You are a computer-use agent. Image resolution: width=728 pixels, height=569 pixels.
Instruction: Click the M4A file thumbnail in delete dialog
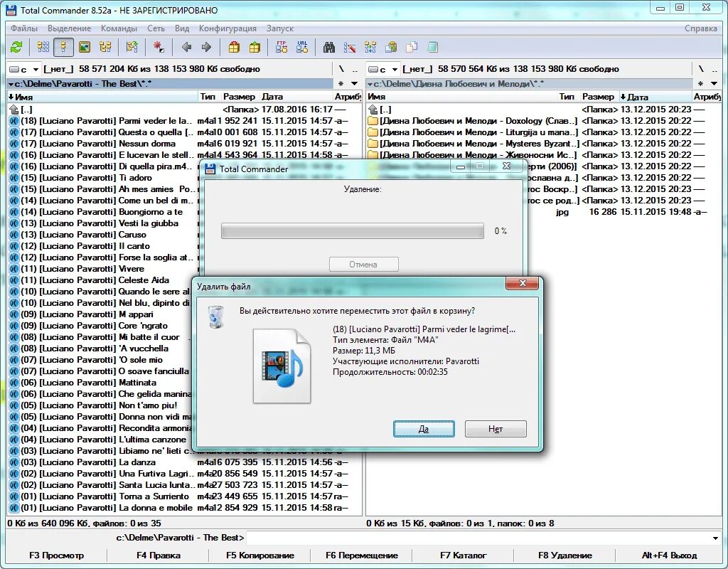(x=282, y=366)
